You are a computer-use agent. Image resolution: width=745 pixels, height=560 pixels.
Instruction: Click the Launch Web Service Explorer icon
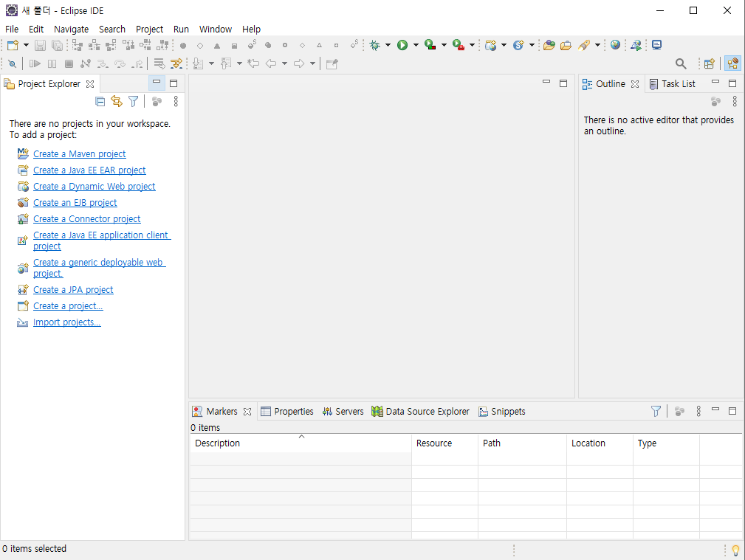tap(636, 45)
